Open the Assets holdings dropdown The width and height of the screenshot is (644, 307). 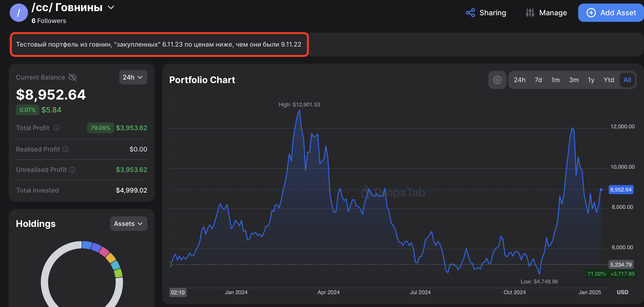coord(129,224)
